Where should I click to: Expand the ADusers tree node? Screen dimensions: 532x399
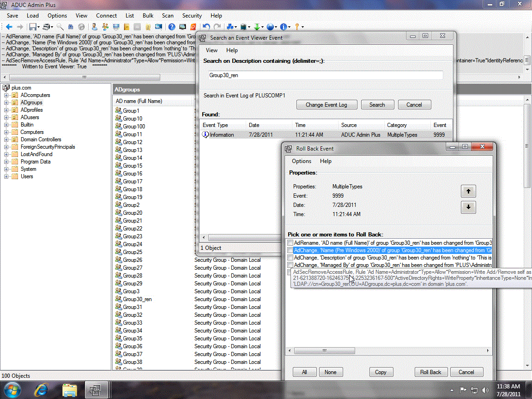7,117
